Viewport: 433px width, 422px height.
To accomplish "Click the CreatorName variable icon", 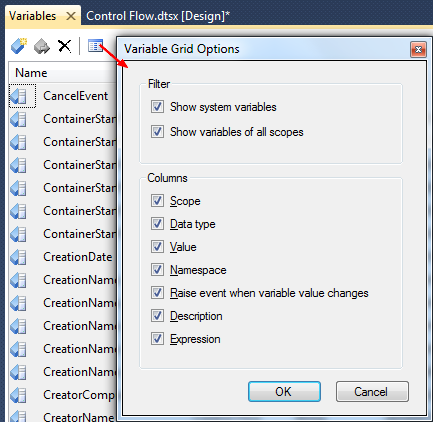I will click(x=18, y=416).
